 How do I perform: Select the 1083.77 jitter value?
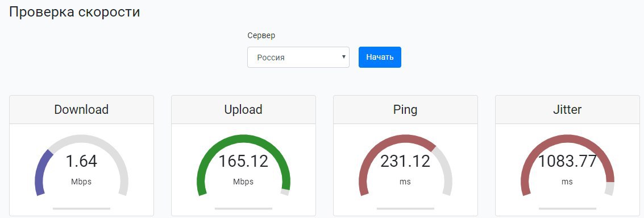click(567, 161)
